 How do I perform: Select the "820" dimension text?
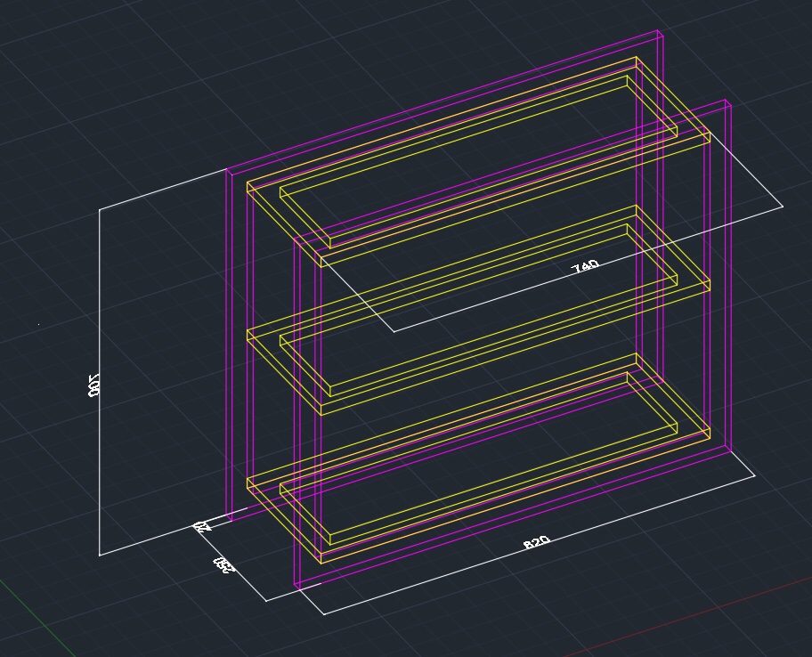[537, 542]
